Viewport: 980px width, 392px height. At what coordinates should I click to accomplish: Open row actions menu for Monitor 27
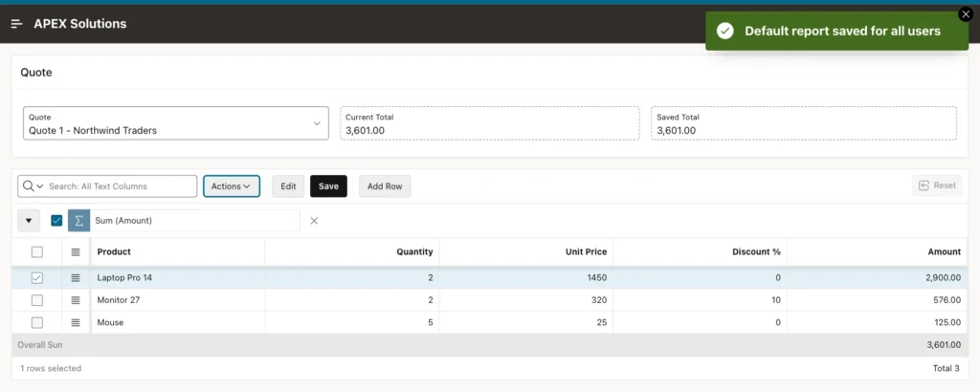[x=76, y=300]
